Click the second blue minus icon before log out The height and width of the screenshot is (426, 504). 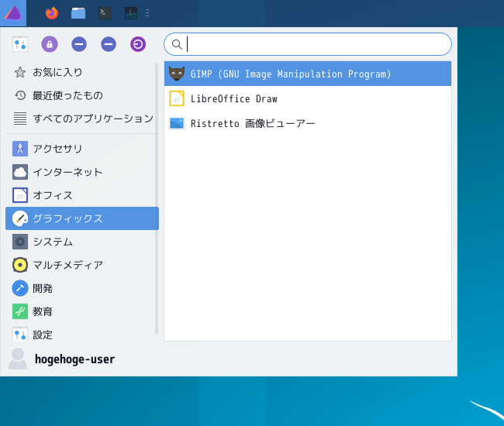point(109,44)
